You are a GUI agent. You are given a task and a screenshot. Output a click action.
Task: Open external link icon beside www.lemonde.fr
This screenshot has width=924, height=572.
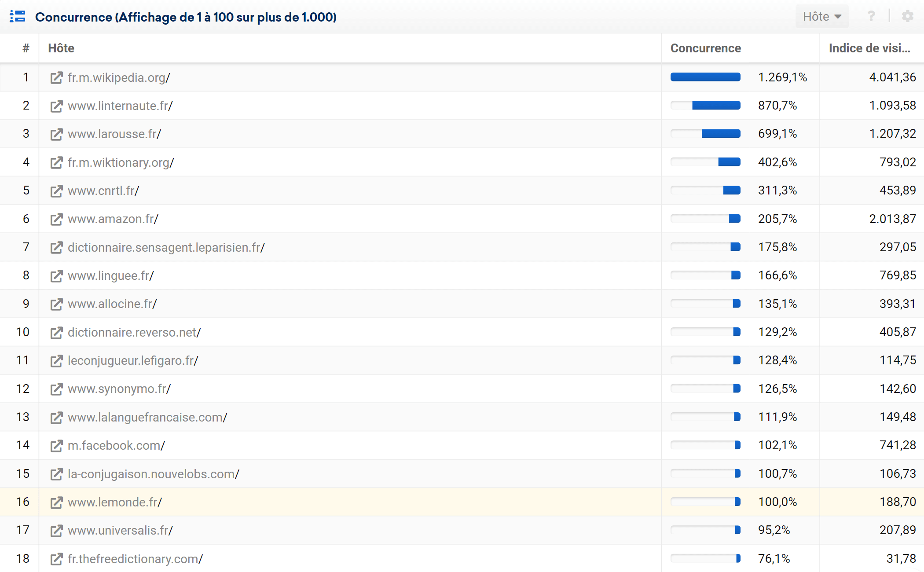tap(56, 502)
